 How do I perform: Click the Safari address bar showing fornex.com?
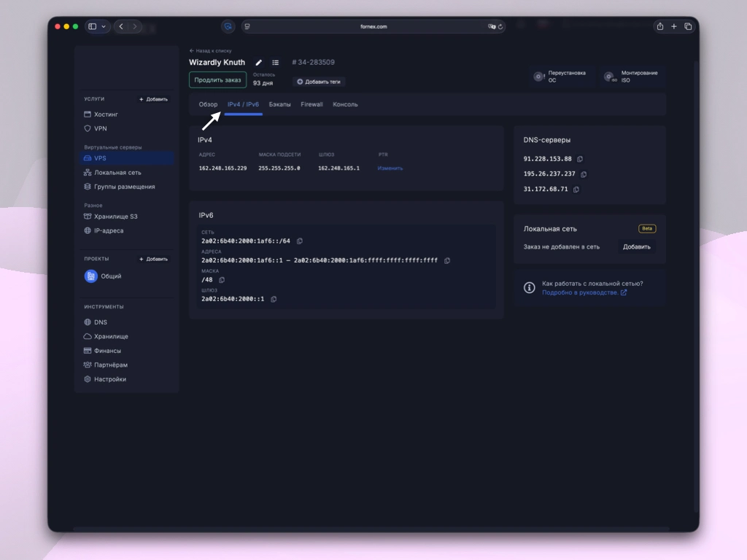coord(373,26)
